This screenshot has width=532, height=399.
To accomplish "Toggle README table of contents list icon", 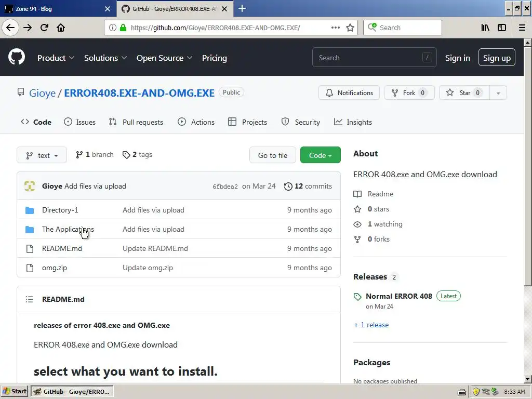I will click(30, 299).
